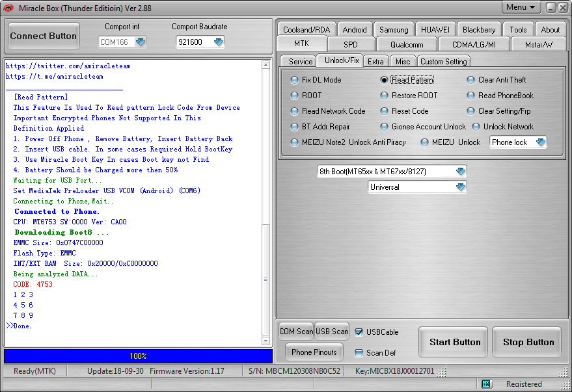
Task: Click the 'Ready(MTK)' status entry
Action: [x=34, y=371]
